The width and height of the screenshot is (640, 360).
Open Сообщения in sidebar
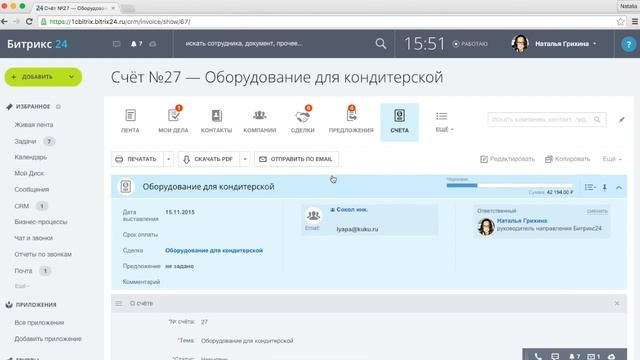[31, 189]
